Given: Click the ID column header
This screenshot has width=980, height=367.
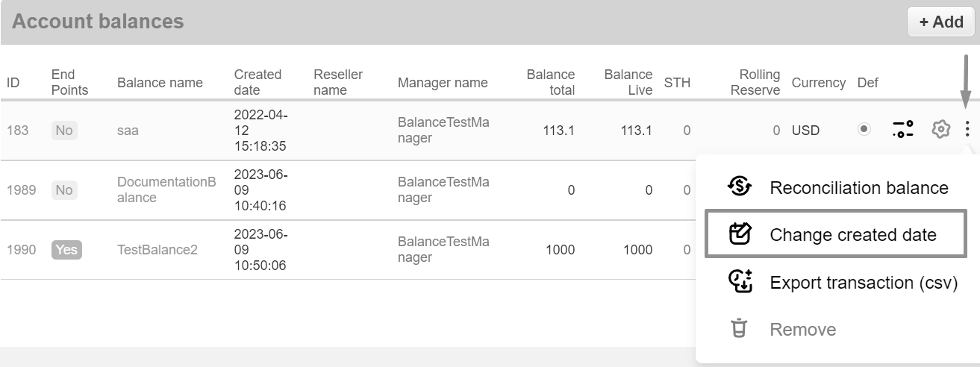Looking at the screenshot, I should (x=13, y=83).
